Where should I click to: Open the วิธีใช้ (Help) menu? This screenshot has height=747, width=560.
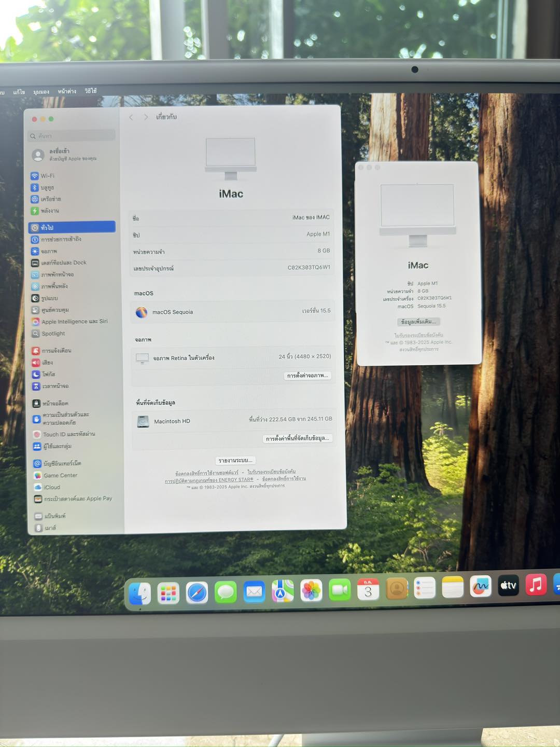(91, 91)
